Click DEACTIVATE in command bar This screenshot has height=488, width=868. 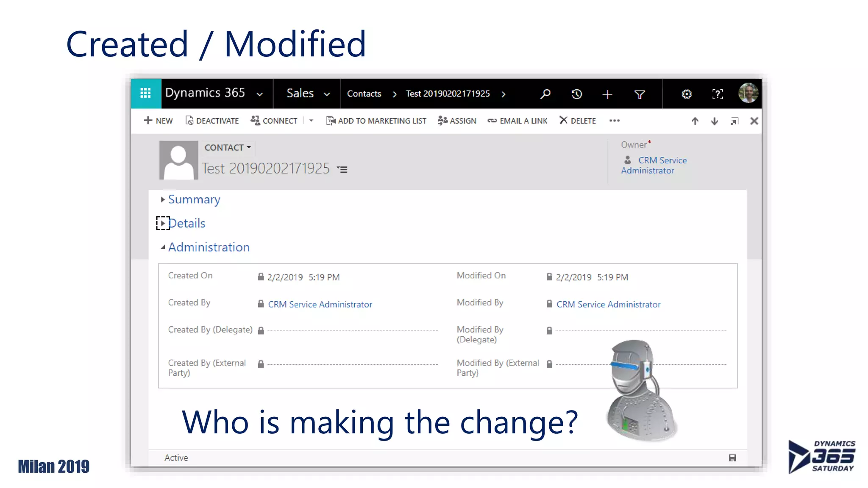tap(212, 121)
